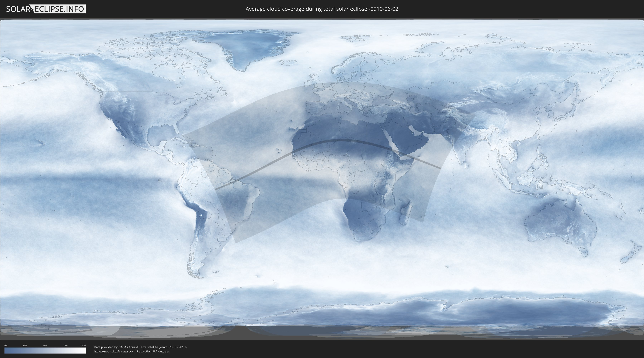This screenshot has height=358, width=644.
Task: Click the 50% legend label
Action: pyautogui.click(x=45, y=345)
